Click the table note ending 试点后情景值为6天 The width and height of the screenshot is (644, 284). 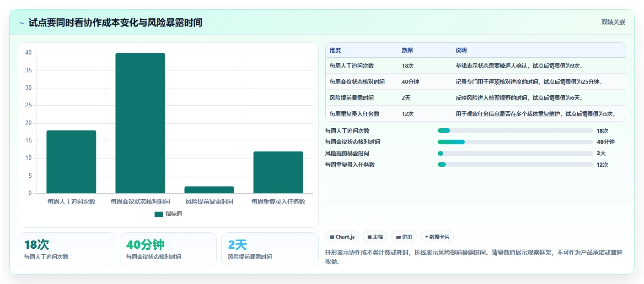click(519, 98)
